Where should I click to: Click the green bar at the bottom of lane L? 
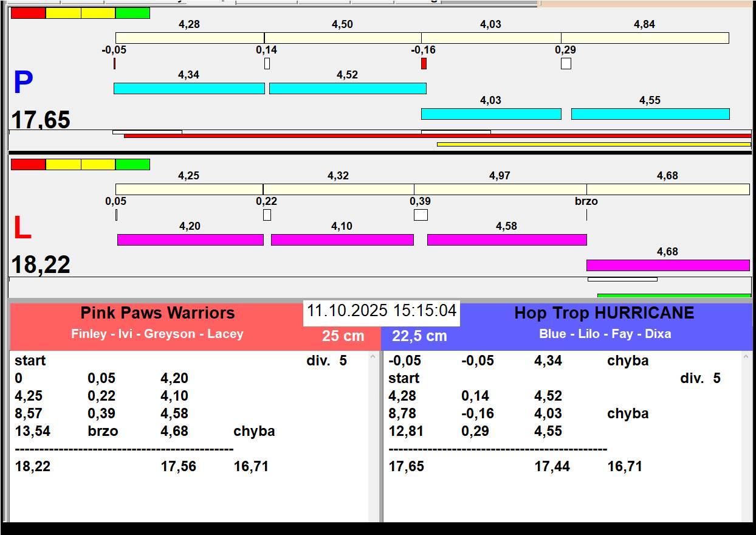[x=674, y=295]
